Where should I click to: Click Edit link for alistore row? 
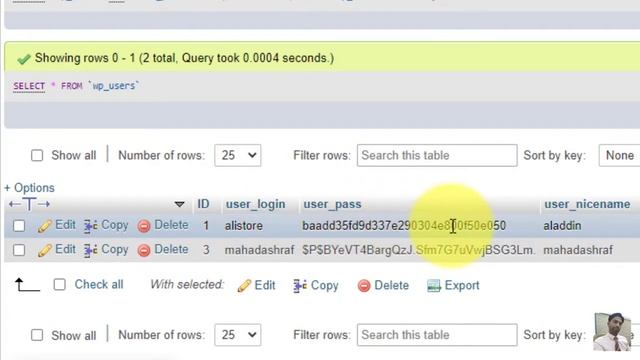[65, 225]
